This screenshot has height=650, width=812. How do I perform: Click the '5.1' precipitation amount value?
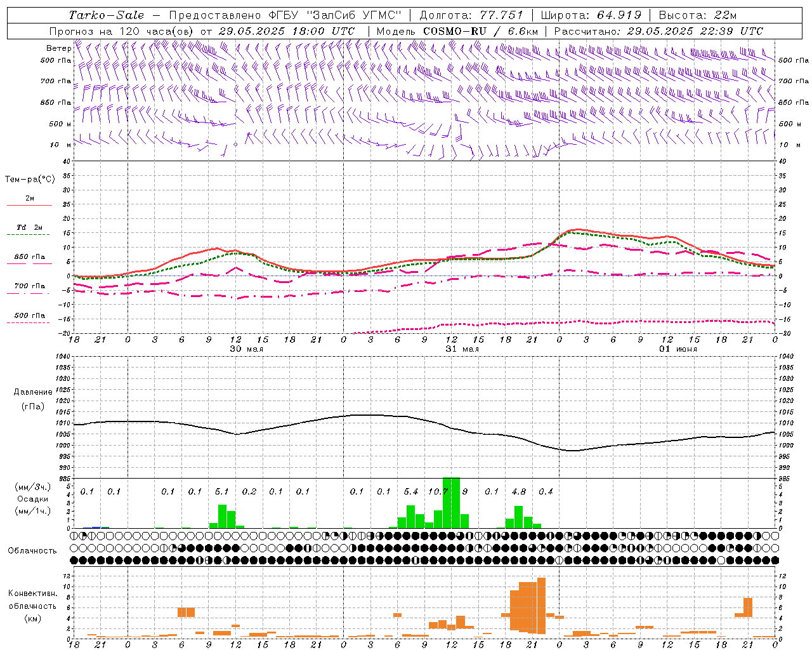coord(221,491)
